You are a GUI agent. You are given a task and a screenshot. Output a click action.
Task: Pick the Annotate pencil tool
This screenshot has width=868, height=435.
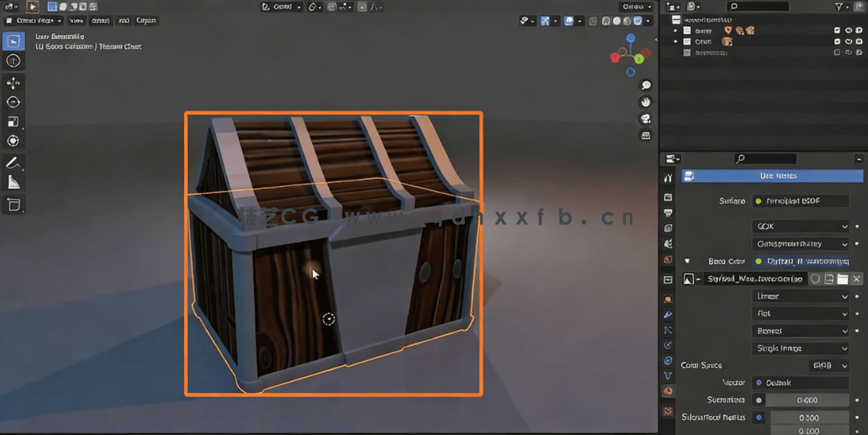click(14, 163)
